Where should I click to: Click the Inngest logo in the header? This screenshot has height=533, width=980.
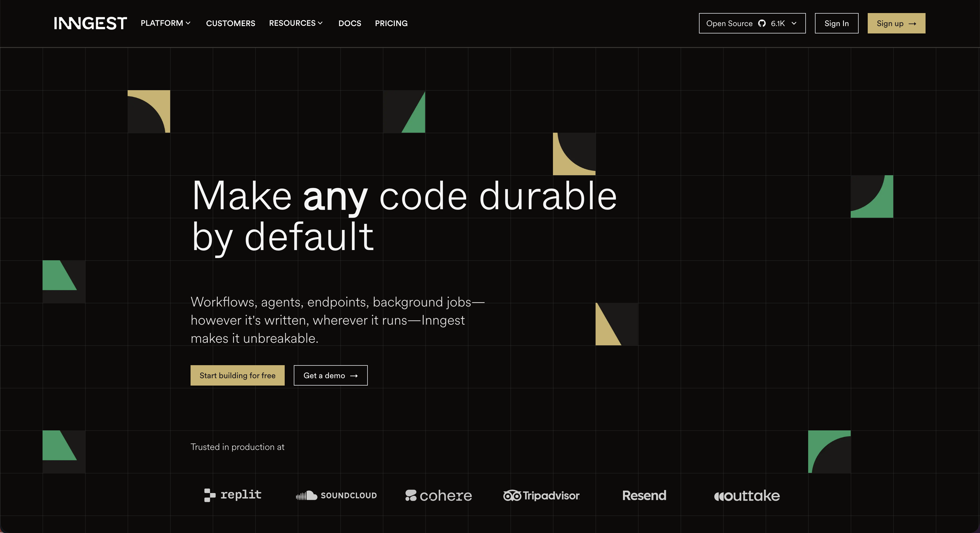point(90,23)
